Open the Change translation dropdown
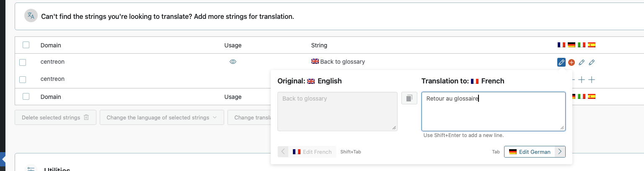Screen dimensions: 644x171 click(250, 117)
